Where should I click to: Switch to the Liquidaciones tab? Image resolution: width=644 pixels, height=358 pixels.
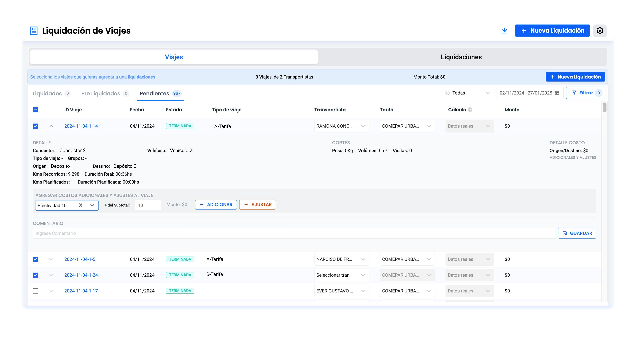(x=461, y=57)
